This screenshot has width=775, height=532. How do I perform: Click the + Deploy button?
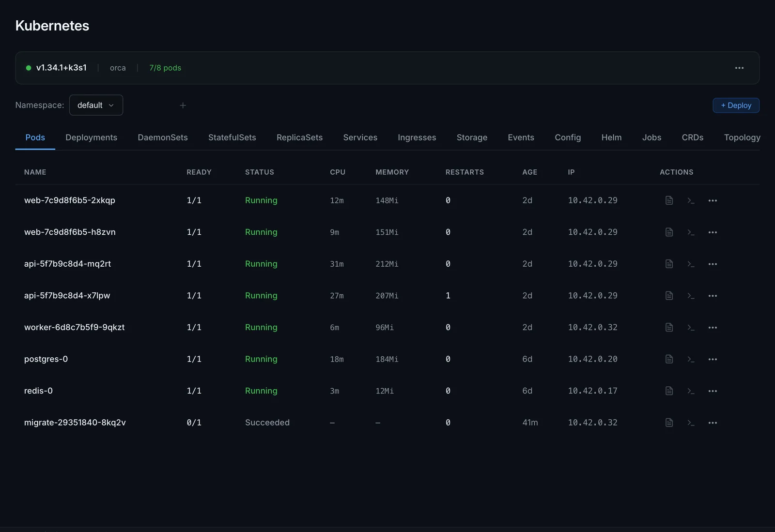[x=736, y=105]
